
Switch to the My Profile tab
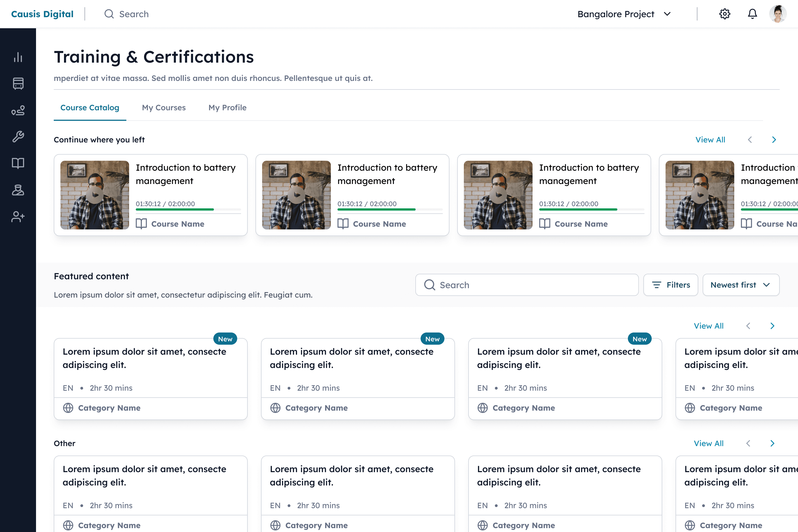point(227,108)
